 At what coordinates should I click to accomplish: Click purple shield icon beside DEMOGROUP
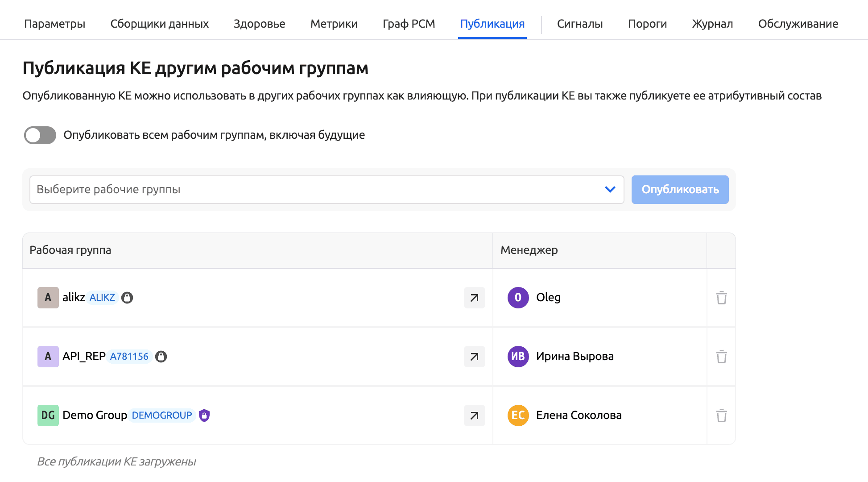[204, 416]
